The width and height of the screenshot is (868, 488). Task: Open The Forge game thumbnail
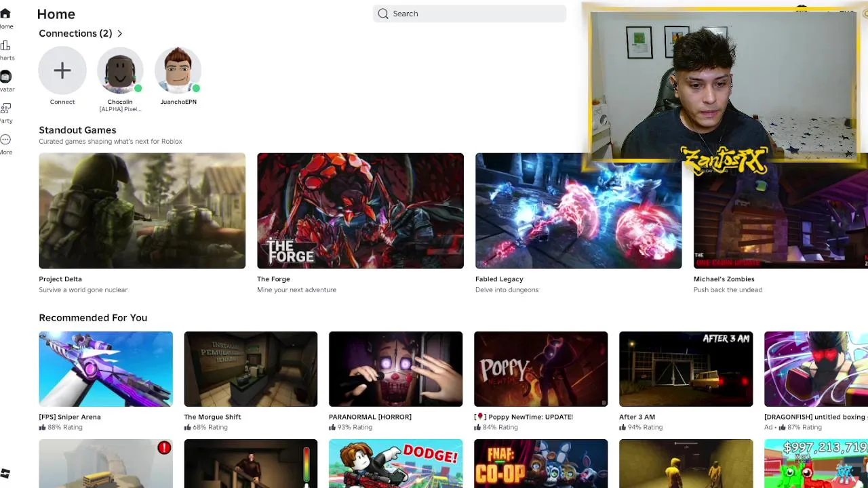(x=360, y=211)
